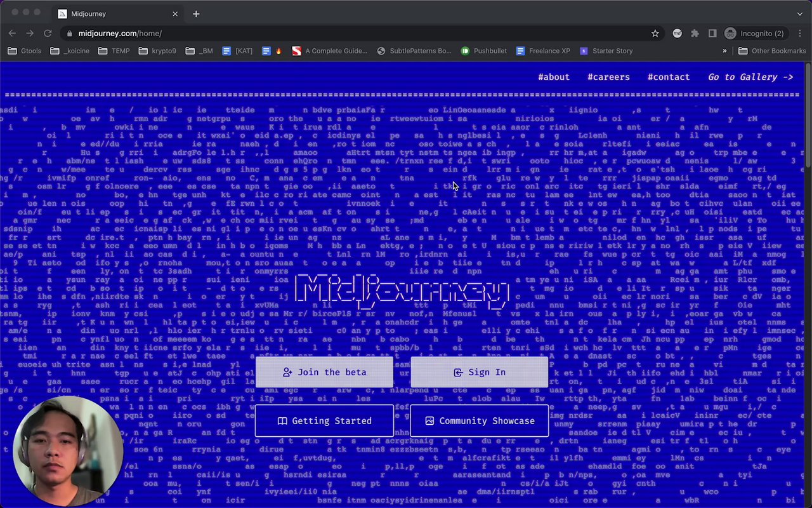Image resolution: width=812 pixels, height=508 pixels.
Task: Open the Starter Story bookmark
Action: point(606,51)
